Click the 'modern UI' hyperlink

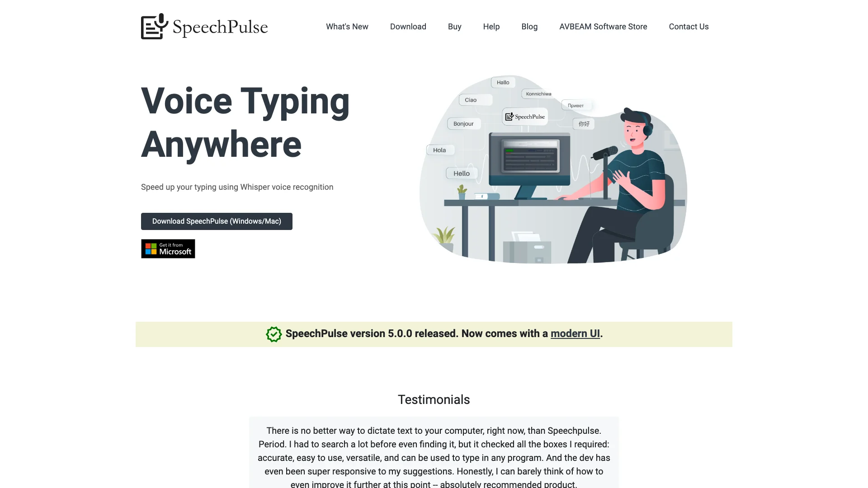coord(576,333)
